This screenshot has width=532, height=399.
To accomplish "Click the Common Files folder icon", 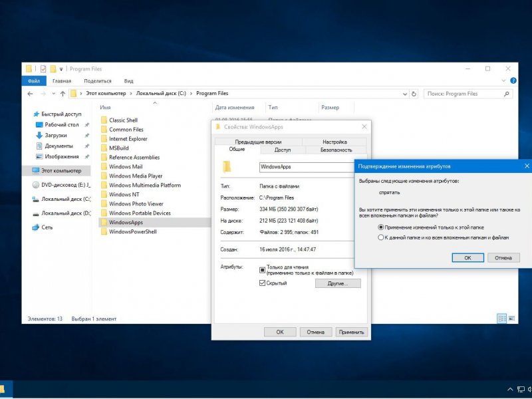I will click(x=104, y=129).
